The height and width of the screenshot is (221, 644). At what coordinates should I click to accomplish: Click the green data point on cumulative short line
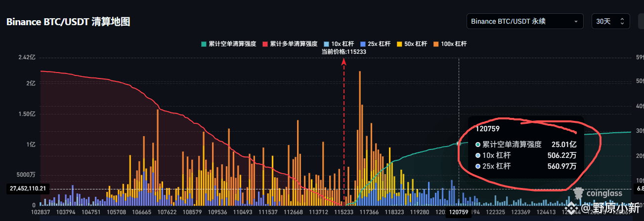click(459, 144)
